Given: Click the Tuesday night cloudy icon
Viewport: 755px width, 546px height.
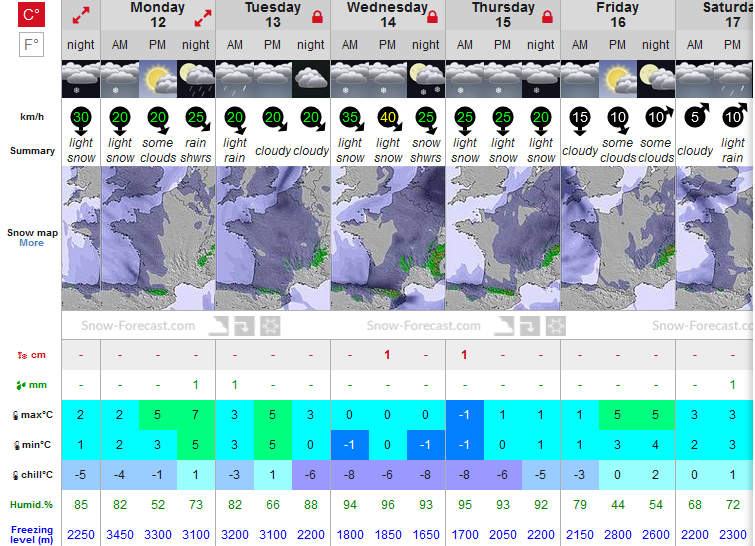Looking at the screenshot, I should [x=311, y=79].
